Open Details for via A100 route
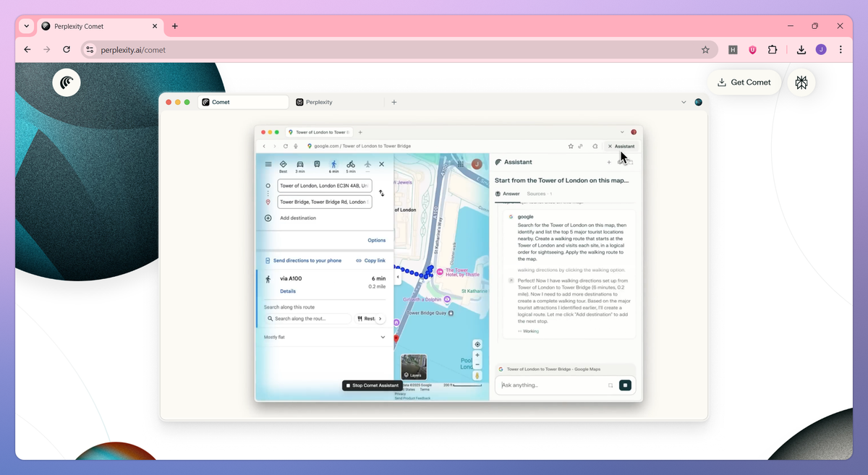 (288, 291)
